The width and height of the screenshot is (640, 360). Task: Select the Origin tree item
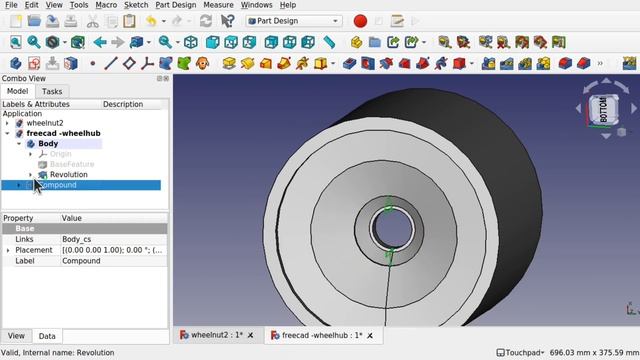(60, 154)
